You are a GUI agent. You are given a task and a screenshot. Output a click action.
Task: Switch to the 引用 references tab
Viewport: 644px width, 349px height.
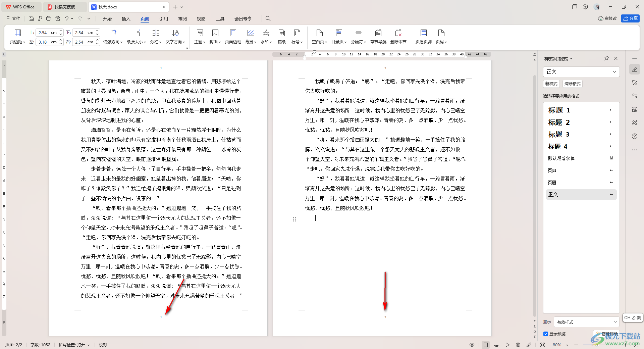click(164, 18)
